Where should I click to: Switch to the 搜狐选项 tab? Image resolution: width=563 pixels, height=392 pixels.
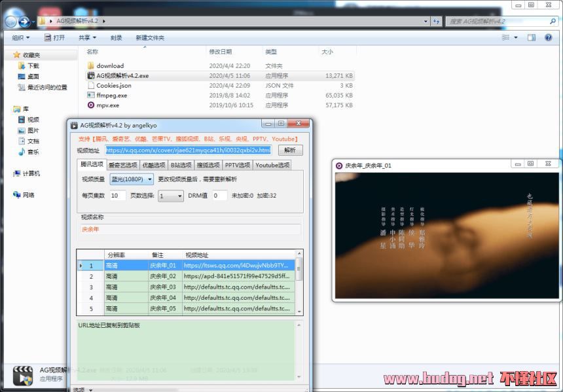pos(208,165)
